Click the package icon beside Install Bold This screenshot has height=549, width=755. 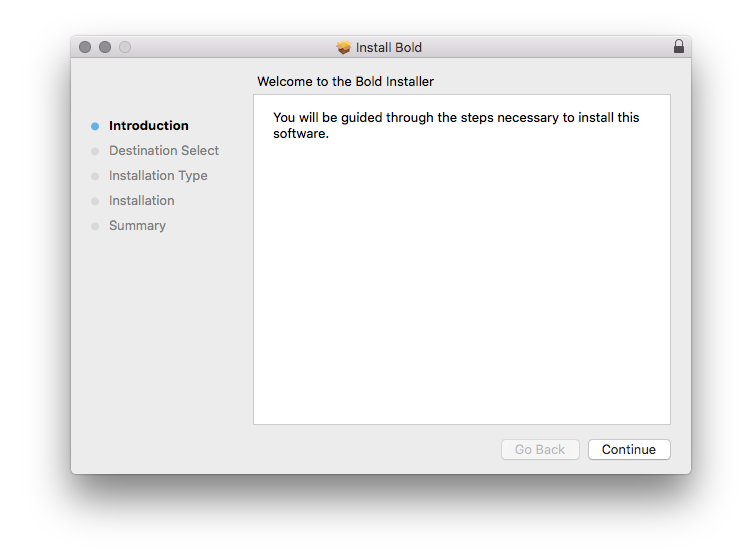344,47
